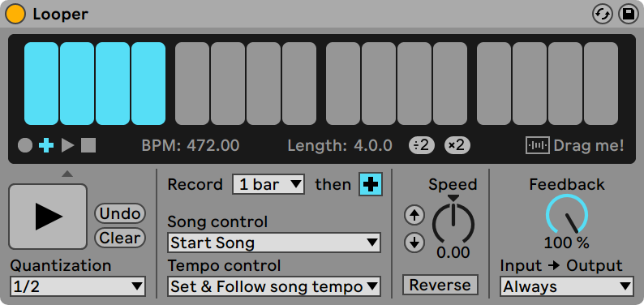
Task: Click the Clear button
Action: point(120,238)
